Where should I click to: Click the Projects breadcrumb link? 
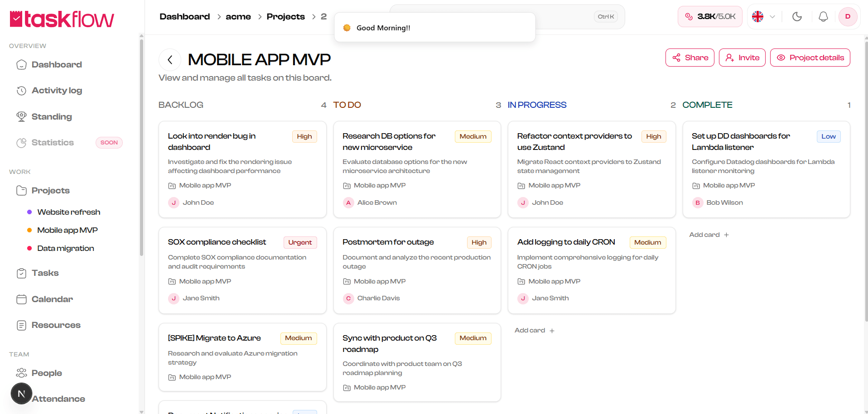[x=286, y=17]
